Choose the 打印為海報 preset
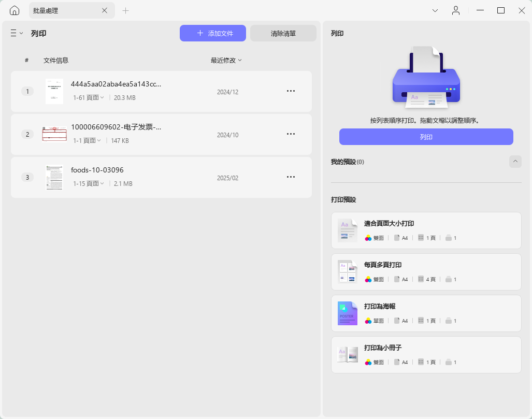Image resolution: width=532 pixels, height=419 pixels. tap(426, 313)
